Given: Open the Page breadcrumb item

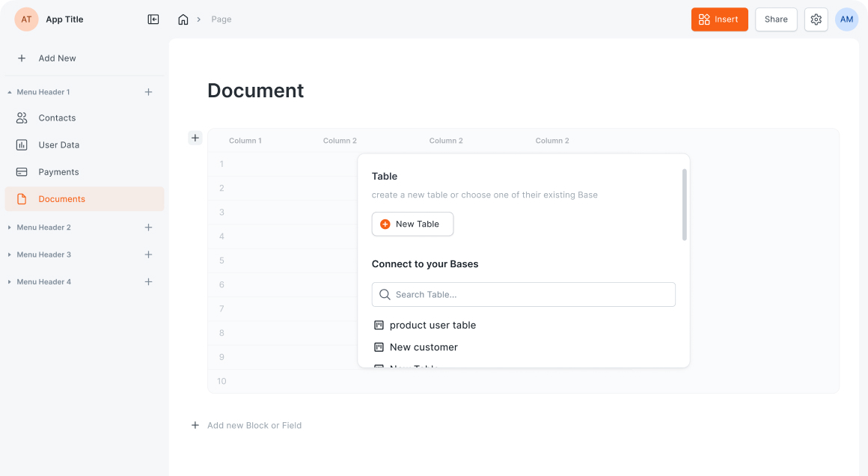Looking at the screenshot, I should 221,19.
